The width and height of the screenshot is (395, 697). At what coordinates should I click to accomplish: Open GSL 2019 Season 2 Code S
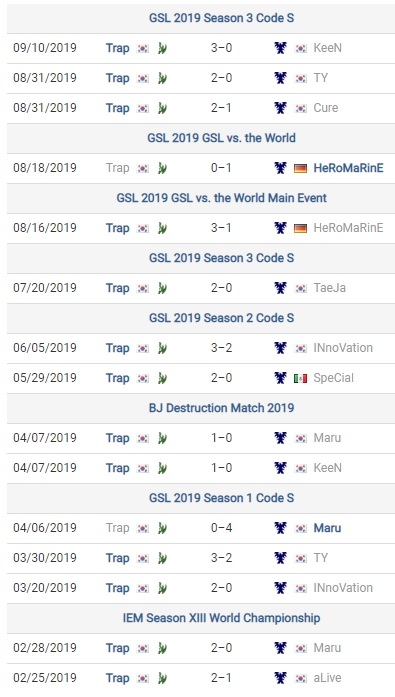pos(221,318)
